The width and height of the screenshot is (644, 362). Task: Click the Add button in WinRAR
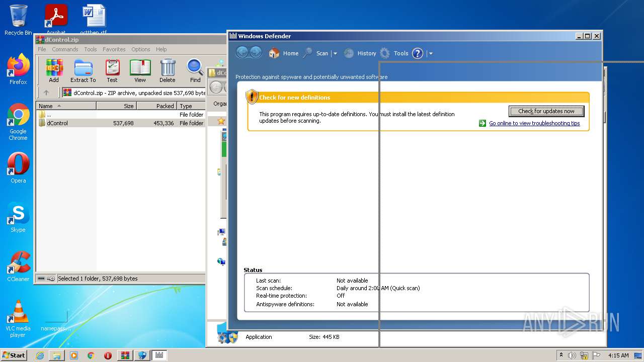pos(54,71)
